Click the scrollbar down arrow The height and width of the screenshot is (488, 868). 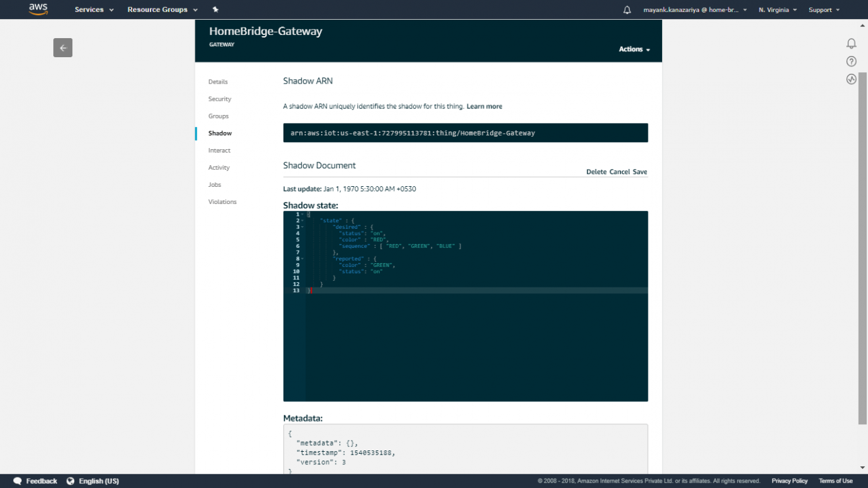tap(863, 468)
